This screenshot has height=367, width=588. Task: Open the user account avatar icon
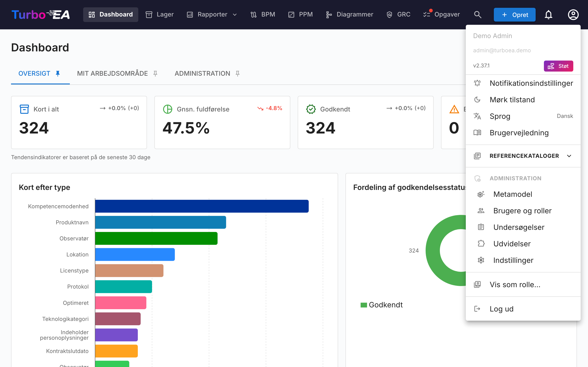pos(573,14)
